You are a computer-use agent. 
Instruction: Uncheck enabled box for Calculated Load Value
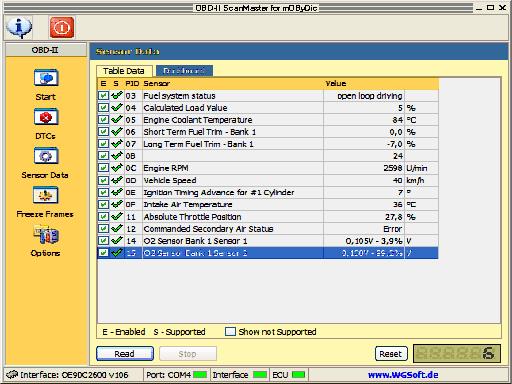103,108
